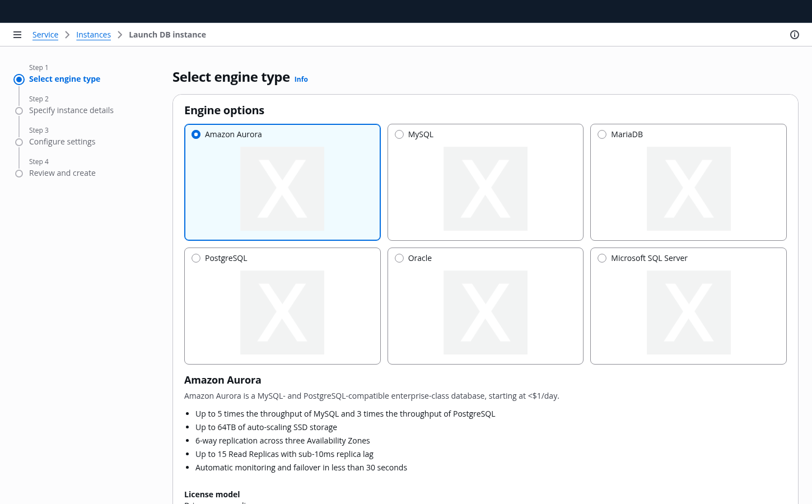Click the Launch DB instance breadcrumb text
Image resolution: width=812 pixels, height=504 pixels.
(167, 35)
